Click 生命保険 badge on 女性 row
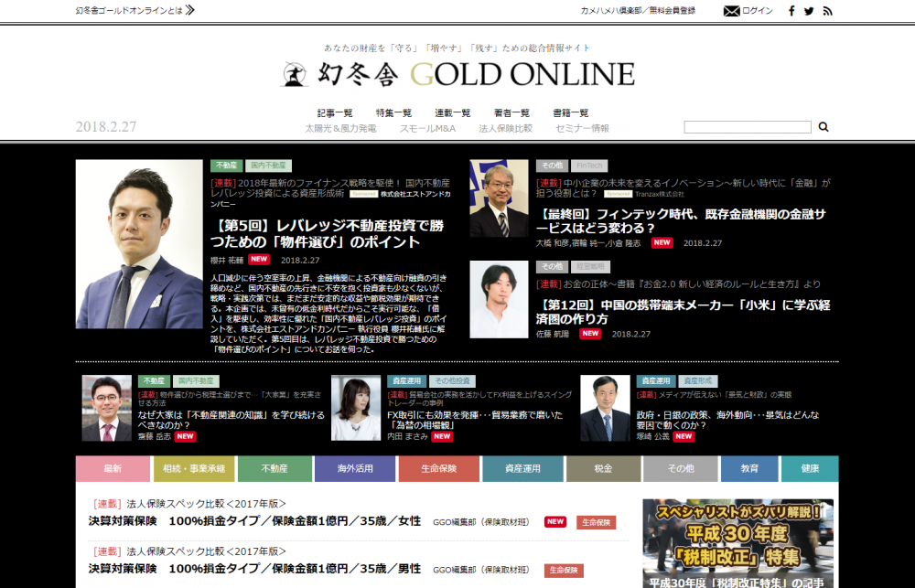The height and width of the screenshot is (588, 915). [596, 523]
